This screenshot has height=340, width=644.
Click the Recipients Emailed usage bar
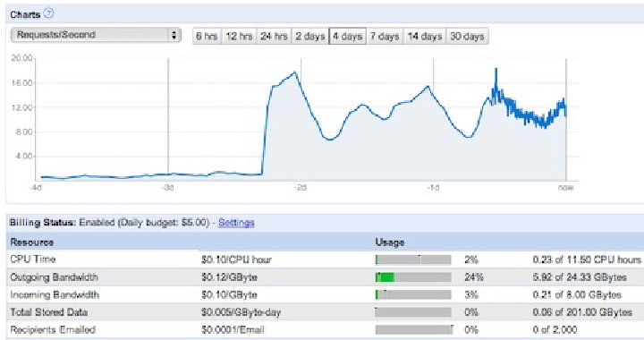point(414,329)
